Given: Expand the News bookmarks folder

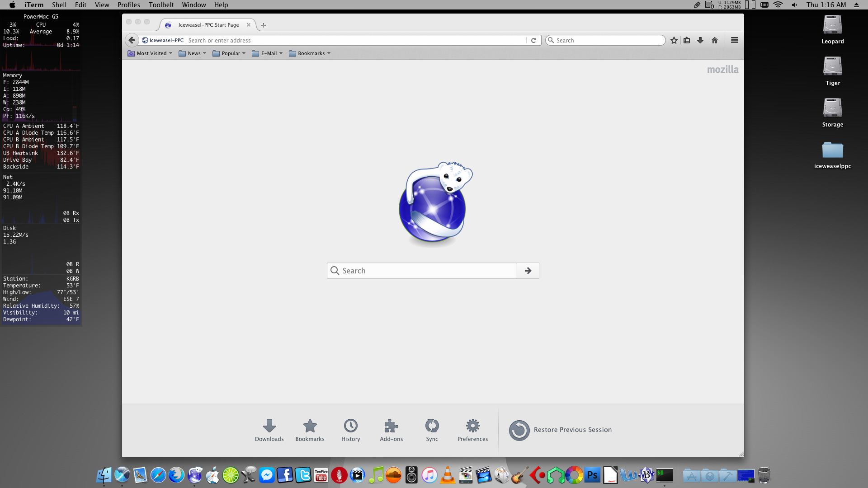Looking at the screenshot, I should pos(193,53).
